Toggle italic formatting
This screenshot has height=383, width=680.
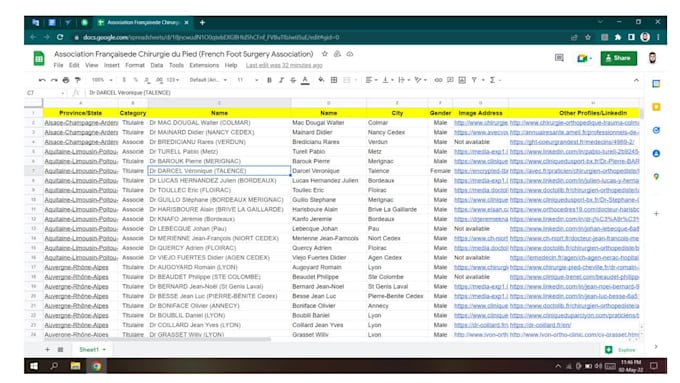click(x=281, y=80)
